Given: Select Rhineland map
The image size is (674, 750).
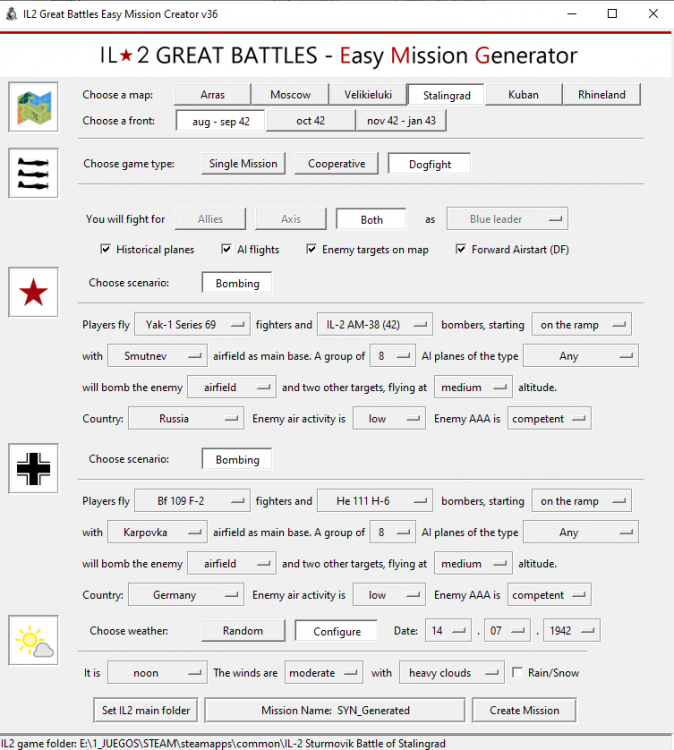Looking at the screenshot, I should (602, 95).
